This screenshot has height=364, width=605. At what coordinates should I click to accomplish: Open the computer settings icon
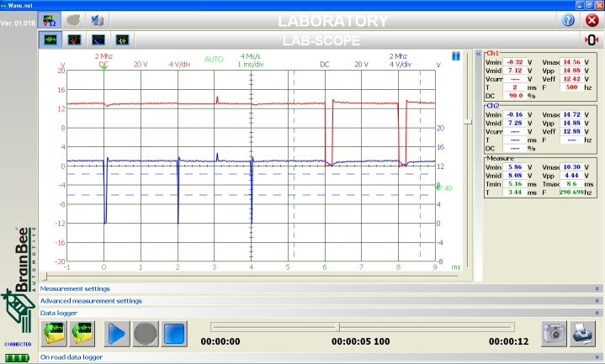(98, 20)
